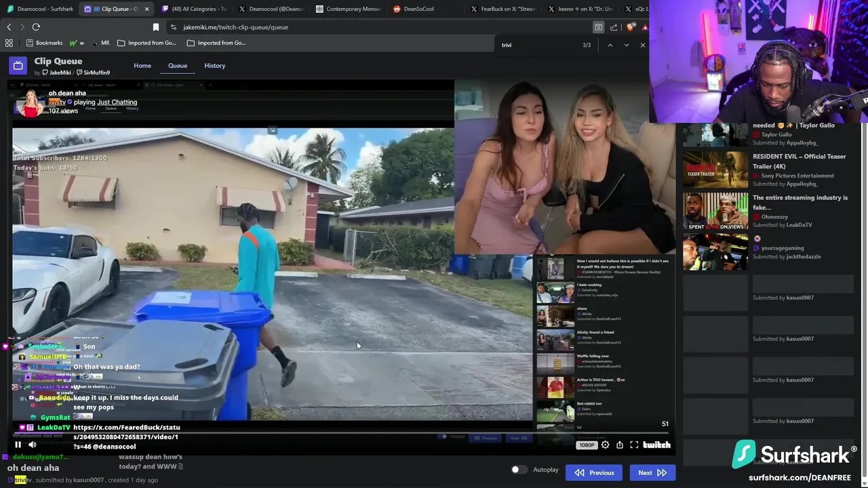Open the Twitch logo link in the player
The image size is (868, 488).
[x=656, y=445]
